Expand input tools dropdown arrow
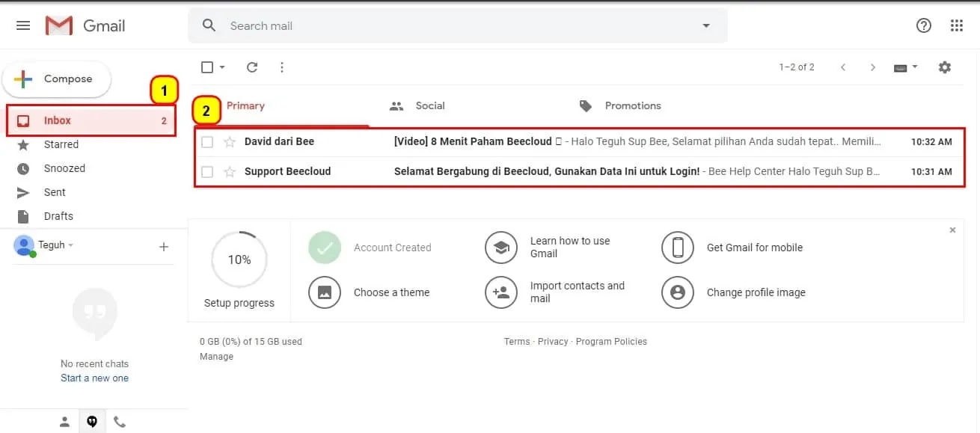 pyautogui.click(x=915, y=67)
